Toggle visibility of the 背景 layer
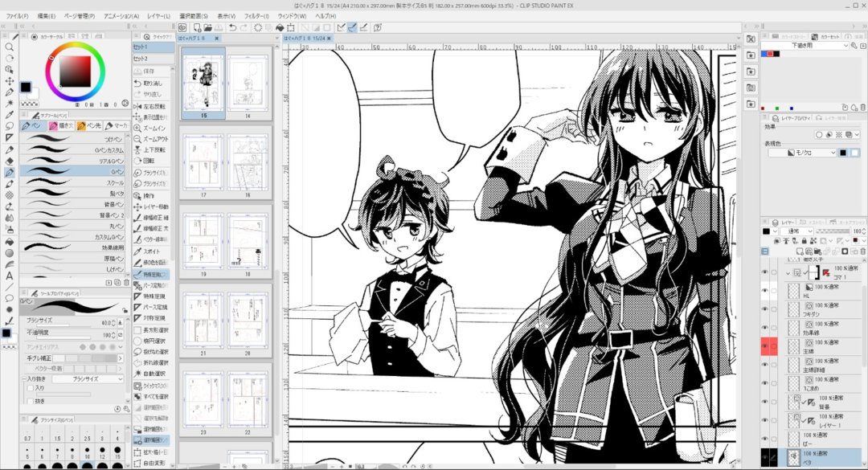The image size is (868, 470). tap(765, 402)
